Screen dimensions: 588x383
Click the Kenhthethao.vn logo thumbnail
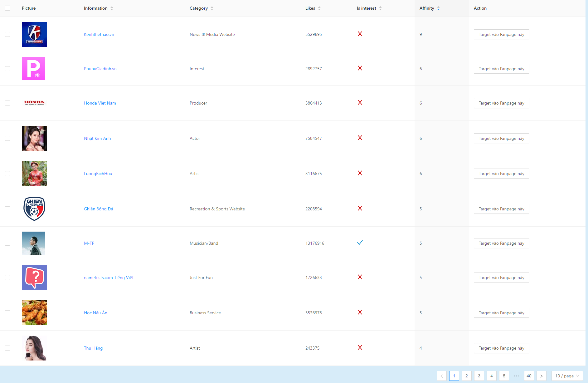click(34, 34)
